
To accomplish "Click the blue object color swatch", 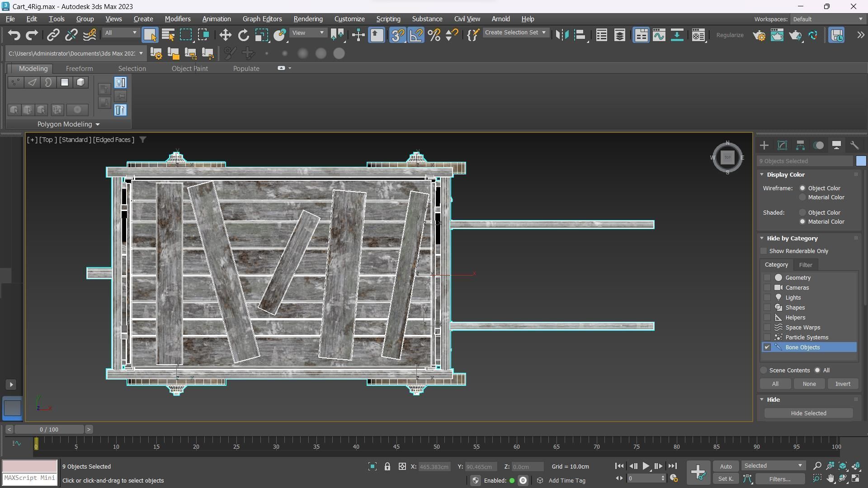I will coord(861,161).
